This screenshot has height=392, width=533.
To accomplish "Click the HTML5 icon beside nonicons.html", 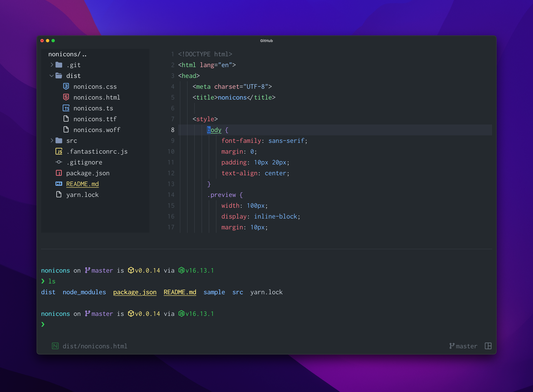I will 66,97.
